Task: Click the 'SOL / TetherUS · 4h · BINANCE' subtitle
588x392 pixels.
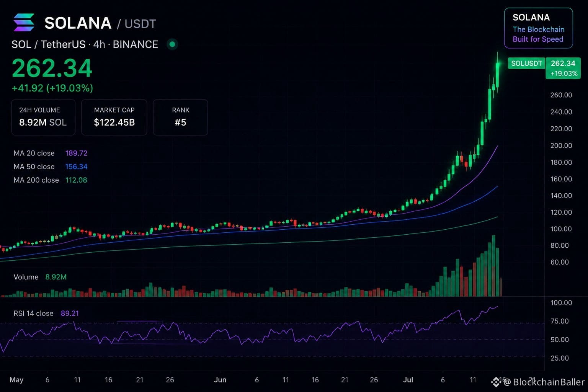Action: (85, 44)
